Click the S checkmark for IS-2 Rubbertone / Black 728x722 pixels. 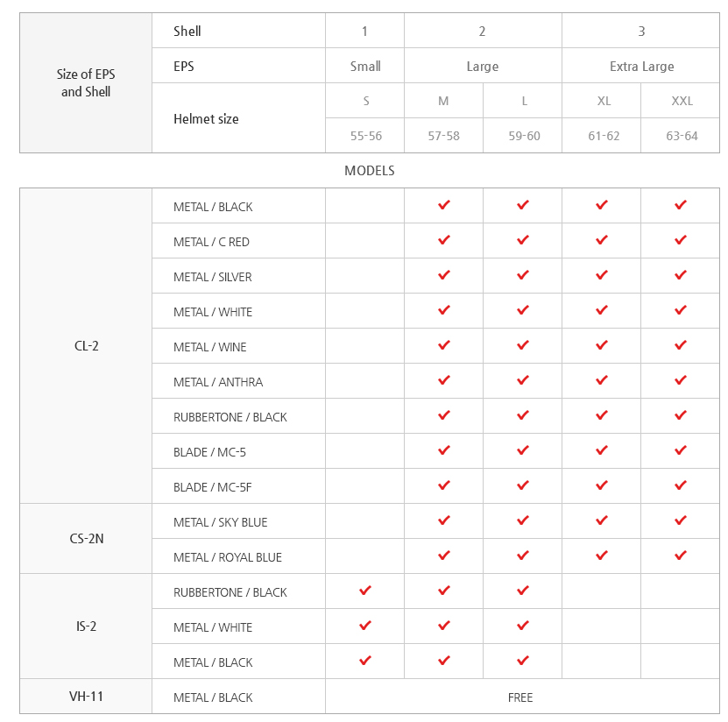pyautogui.click(x=365, y=591)
